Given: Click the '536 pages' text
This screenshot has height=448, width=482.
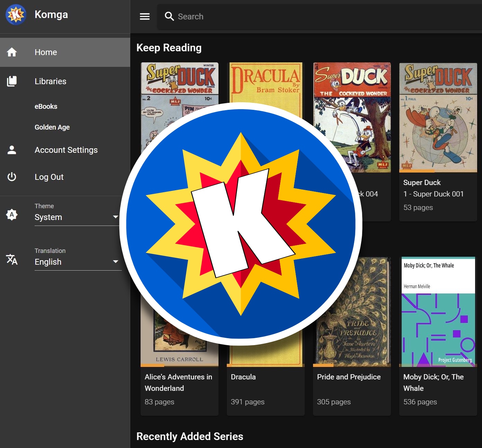Looking at the screenshot, I should 420,402.
